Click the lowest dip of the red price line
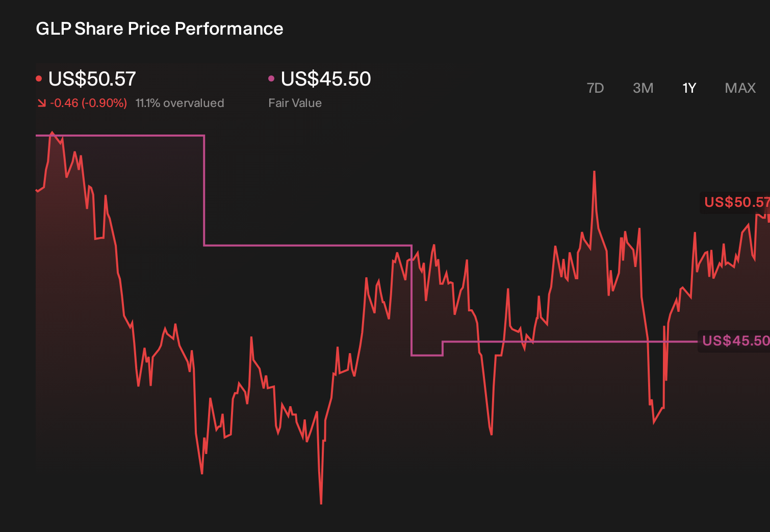The image size is (770, 532). (x=321, y=503)
